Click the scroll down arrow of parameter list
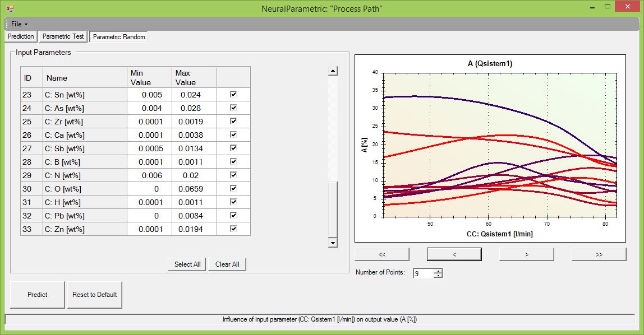This screenshot has width=644, height=335. pyautogui.click(x=333, y=243)
